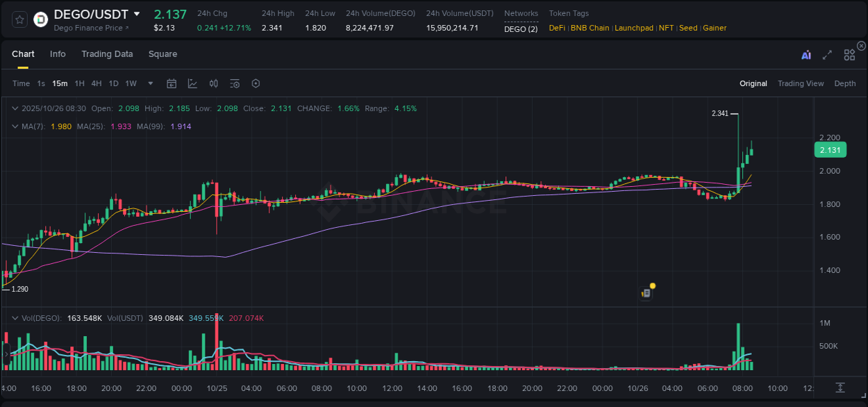Collapse the Vol(DEGO) volume indicator row
Viewport: 868px width, 407px height.
tap(15, 317)
